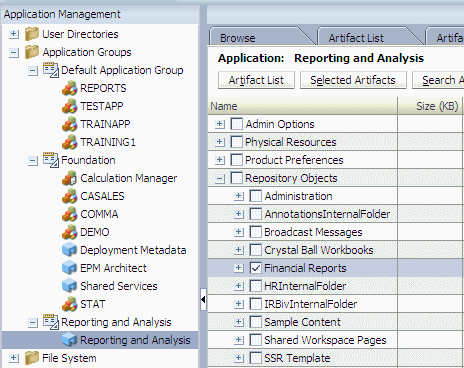Click the Application Groups folder icon
This screenshot has width=464, height=368.
click(32, 52)
